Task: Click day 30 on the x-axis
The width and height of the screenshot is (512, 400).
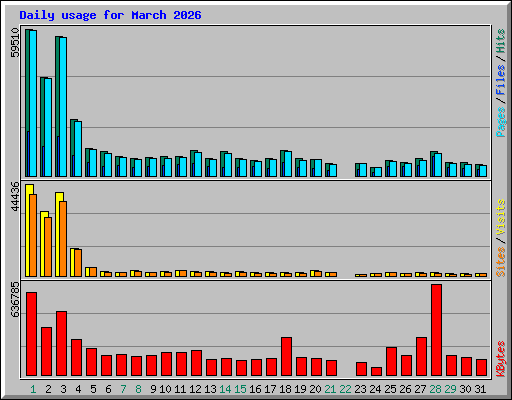Action: (465, 389)
